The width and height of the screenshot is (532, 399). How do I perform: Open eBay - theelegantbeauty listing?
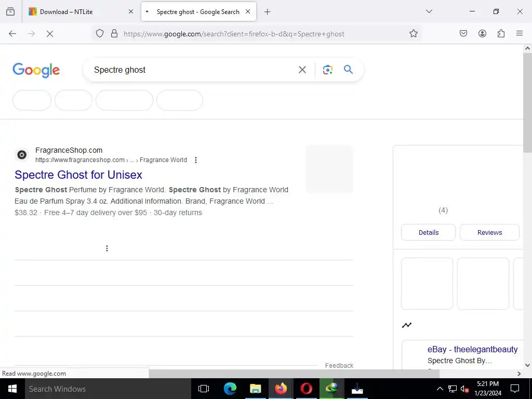click(x=472, y=350)
